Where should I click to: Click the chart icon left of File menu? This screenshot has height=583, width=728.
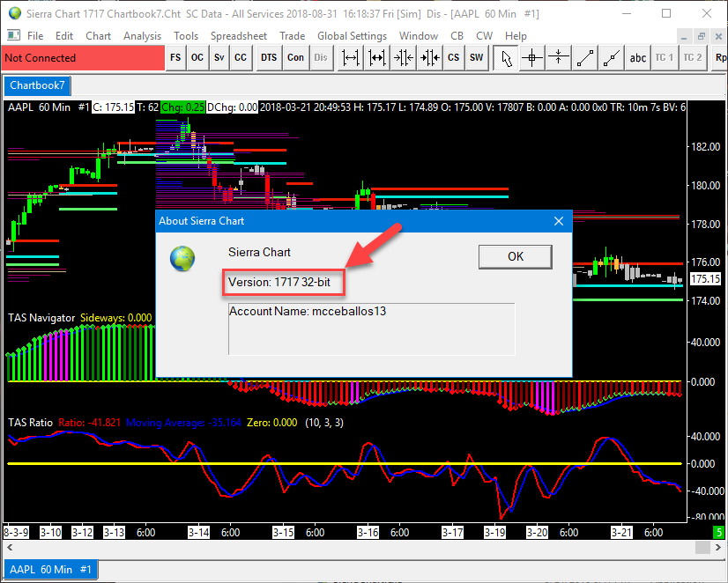[x=13, y=35]
